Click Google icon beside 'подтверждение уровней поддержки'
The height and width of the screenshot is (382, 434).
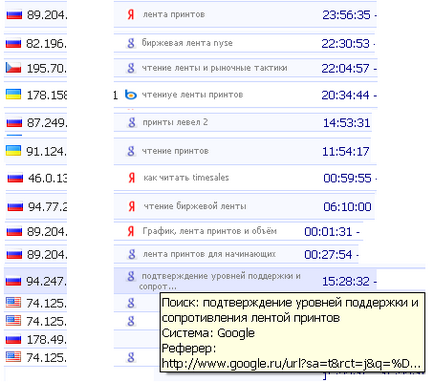tap(131, 276)
